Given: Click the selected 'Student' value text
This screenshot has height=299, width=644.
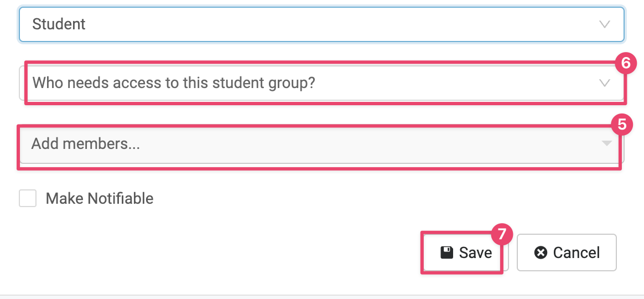Looking at the screenshot, I should [x=59, y=24].
